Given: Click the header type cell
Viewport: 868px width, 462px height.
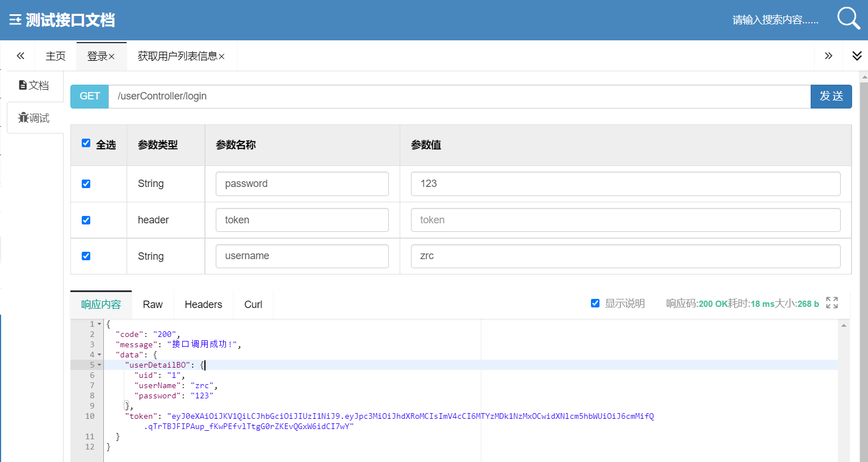Looking at the screenshot, I should tap(153, 220).
